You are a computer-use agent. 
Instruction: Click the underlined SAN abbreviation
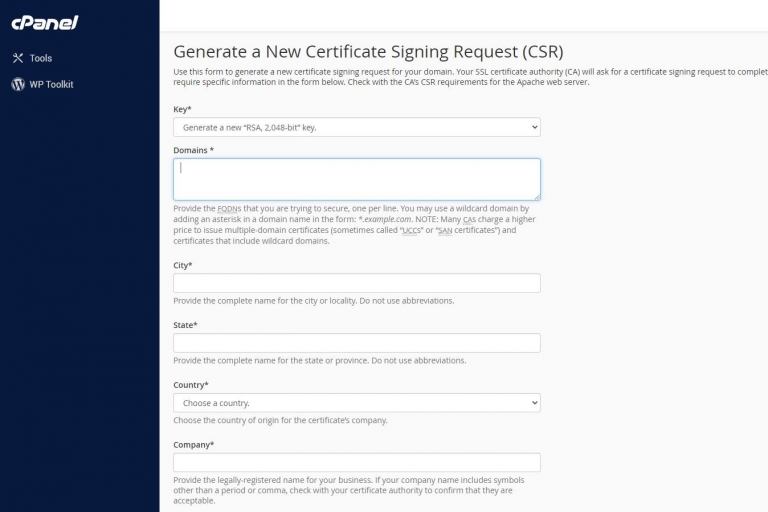[445, 230]
